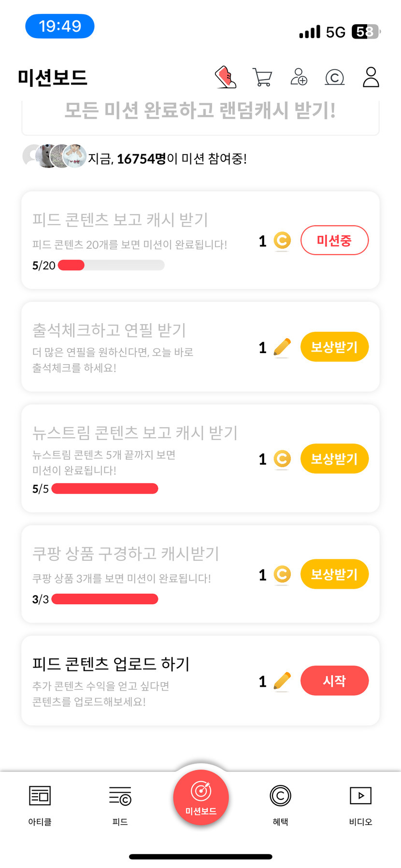401x868 pixels.
Task: Tap the 3/3 쿠팡 mission progress bar
Action: click(x=105, y=599)
